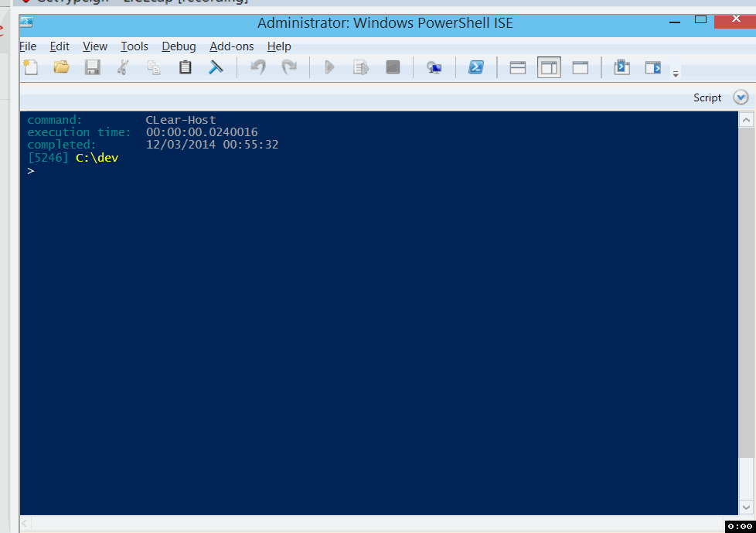Image resolution: width=756 pixels, height=533 pixels.
Task: Open the Tools menu
Action: pos(134,46)
